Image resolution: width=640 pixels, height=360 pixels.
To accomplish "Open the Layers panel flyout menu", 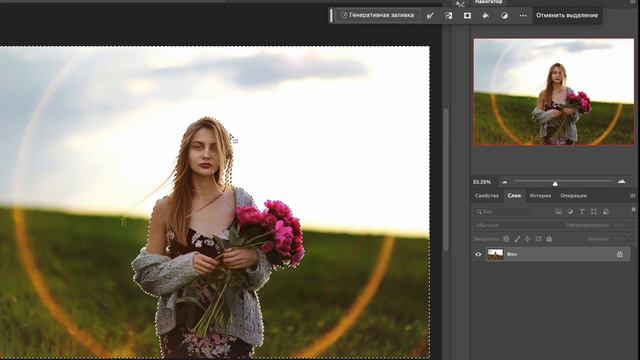I will (x=633, y=196).
